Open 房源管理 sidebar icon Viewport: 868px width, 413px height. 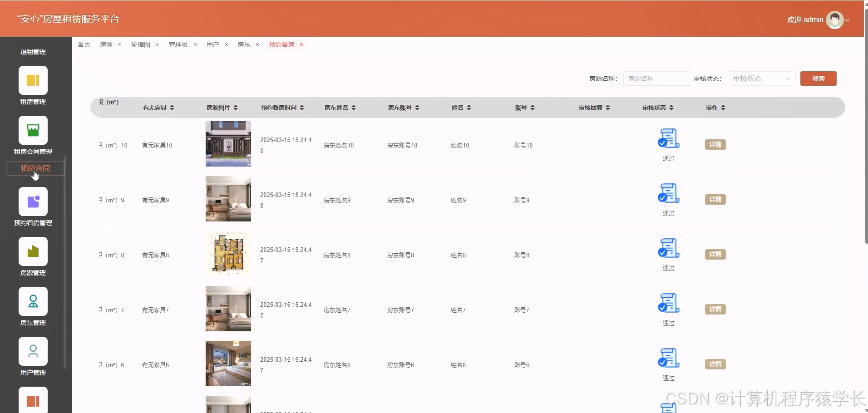(x=33, y=251)
